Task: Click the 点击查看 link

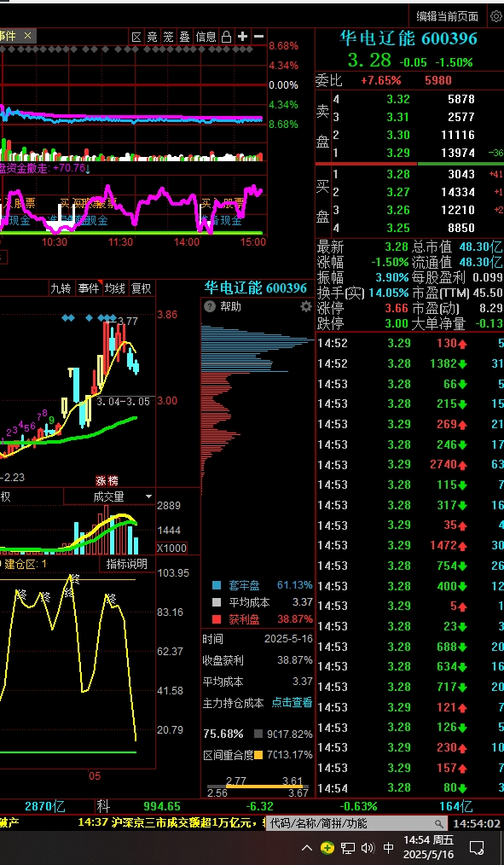Action: [x=292, y=702]
